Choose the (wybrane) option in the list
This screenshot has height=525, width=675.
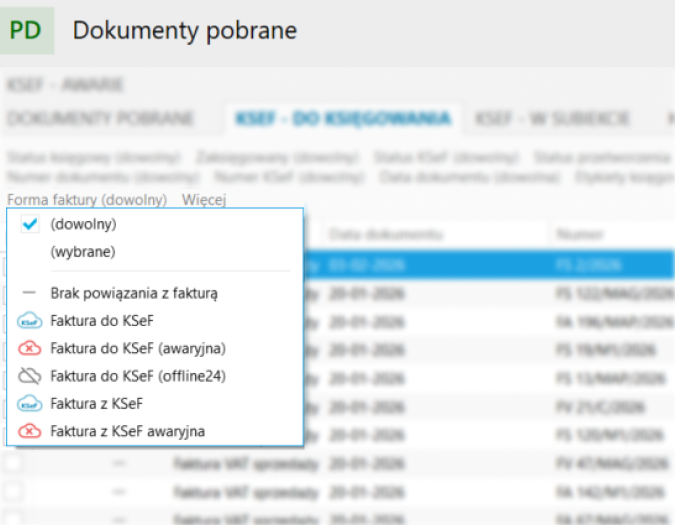83,252
